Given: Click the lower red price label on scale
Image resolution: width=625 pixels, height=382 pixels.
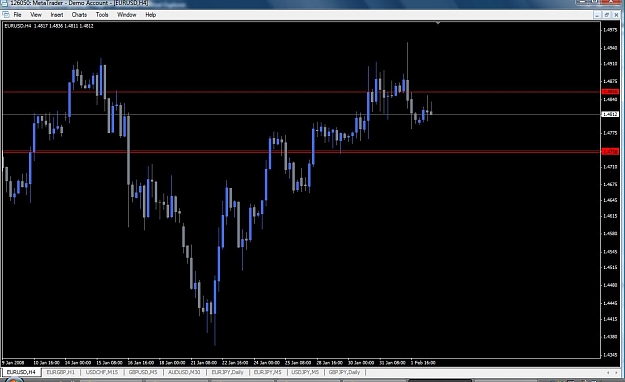Looking at the screenshot, I should click(610, 152).
